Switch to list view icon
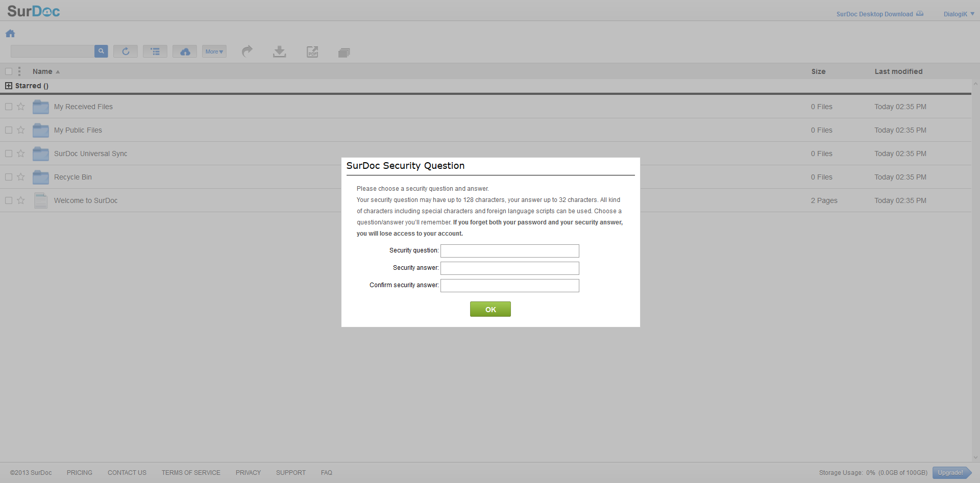This screenshot has width=980, height=483. pos(155,51)
